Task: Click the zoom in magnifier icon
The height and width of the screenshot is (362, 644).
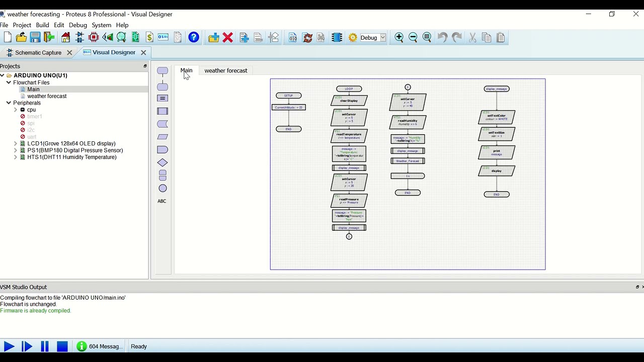Action: point(399,37)
